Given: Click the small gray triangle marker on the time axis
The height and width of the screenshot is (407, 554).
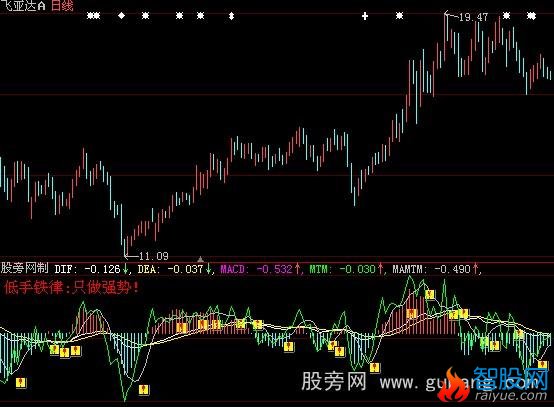Looking at the screenshot, I should pos(200,259).
